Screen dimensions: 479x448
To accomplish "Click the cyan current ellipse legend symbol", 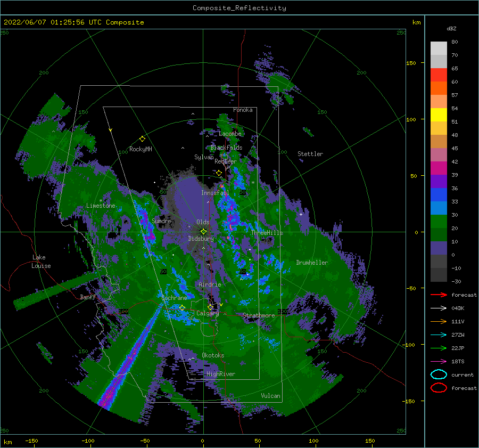I will [439, 374].
